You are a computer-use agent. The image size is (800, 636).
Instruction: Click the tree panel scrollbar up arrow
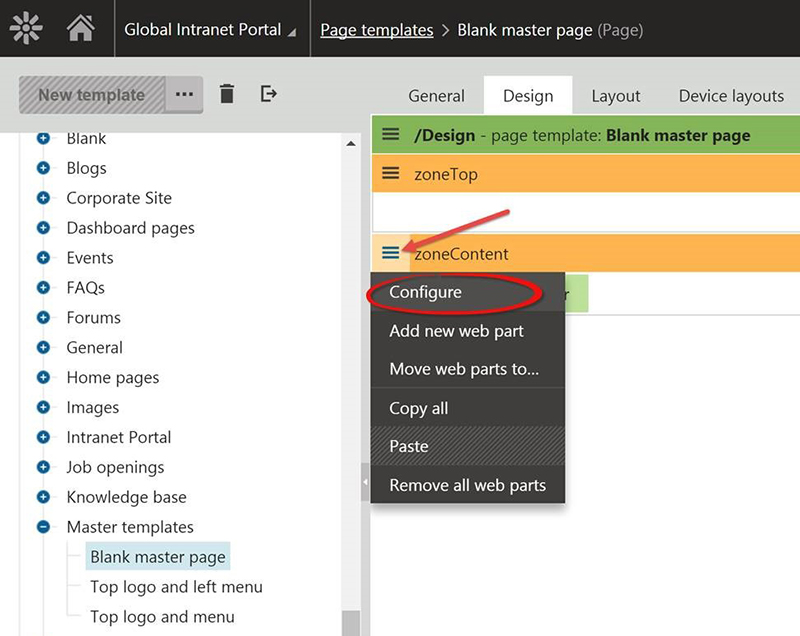tap(350, 144)
